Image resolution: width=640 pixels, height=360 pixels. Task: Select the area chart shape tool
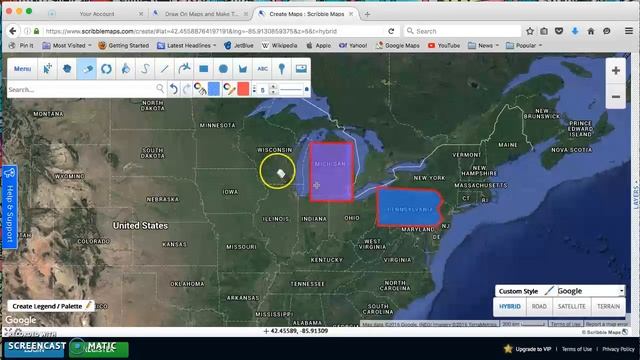pos(243,69)
